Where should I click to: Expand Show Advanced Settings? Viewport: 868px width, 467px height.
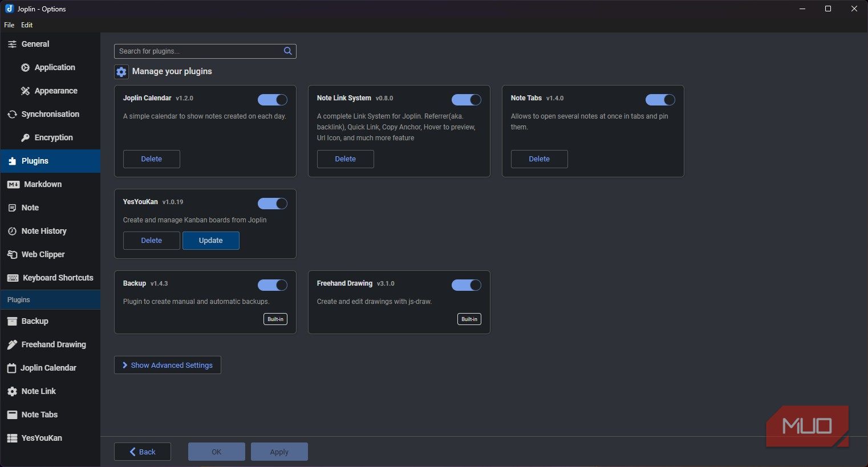point(168,365)
